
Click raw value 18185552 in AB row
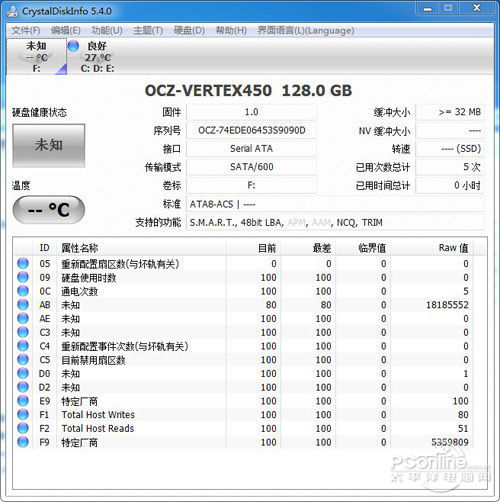(x=447, y=305)
